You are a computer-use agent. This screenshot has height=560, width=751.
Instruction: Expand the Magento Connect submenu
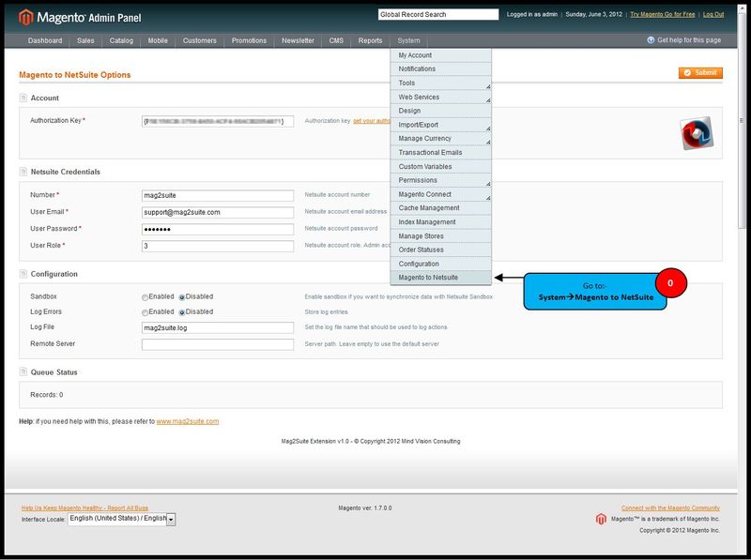click(x=440, y=194)
